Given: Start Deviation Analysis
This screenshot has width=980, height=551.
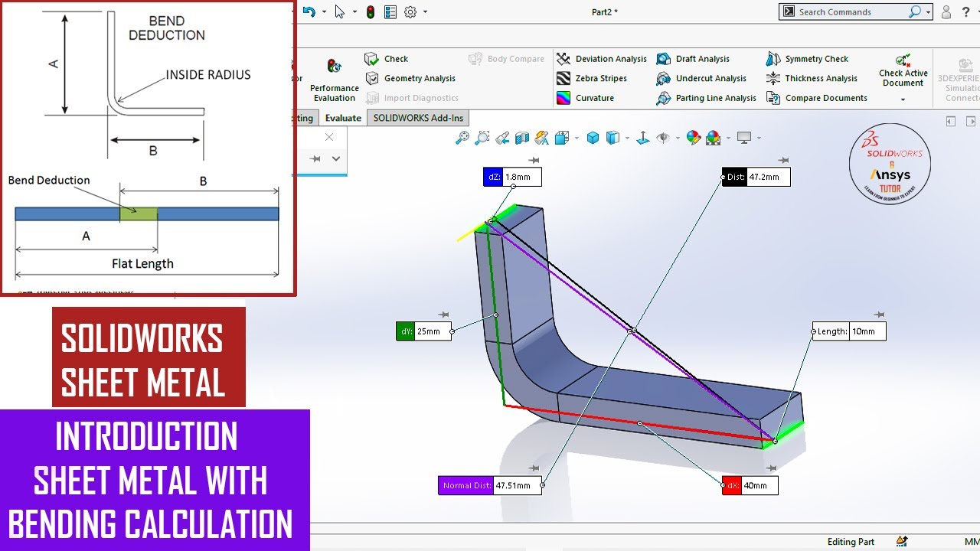Looking at the screenshot, I should 602,59.
